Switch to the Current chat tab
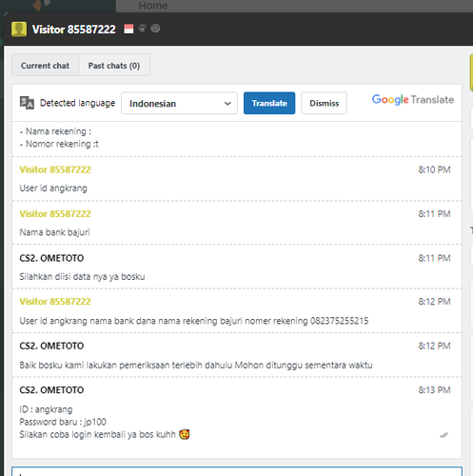The height and width of the screenshot is (476, 473). click(45, 66)
